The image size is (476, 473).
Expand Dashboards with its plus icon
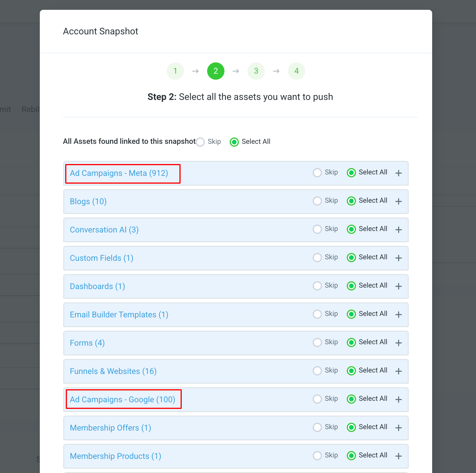point(398,286)
